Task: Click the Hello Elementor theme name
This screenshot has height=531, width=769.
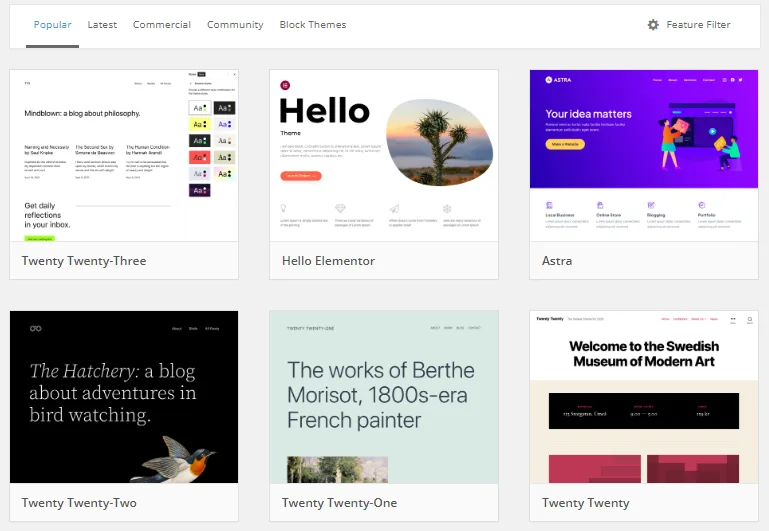Action: pyautogui.click(x=328, y=261)
